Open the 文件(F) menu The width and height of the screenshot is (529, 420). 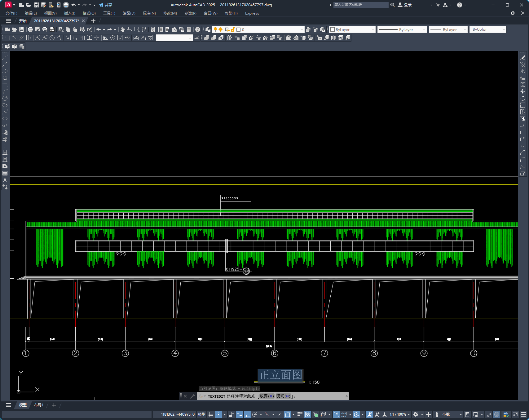tap(11, 13)
